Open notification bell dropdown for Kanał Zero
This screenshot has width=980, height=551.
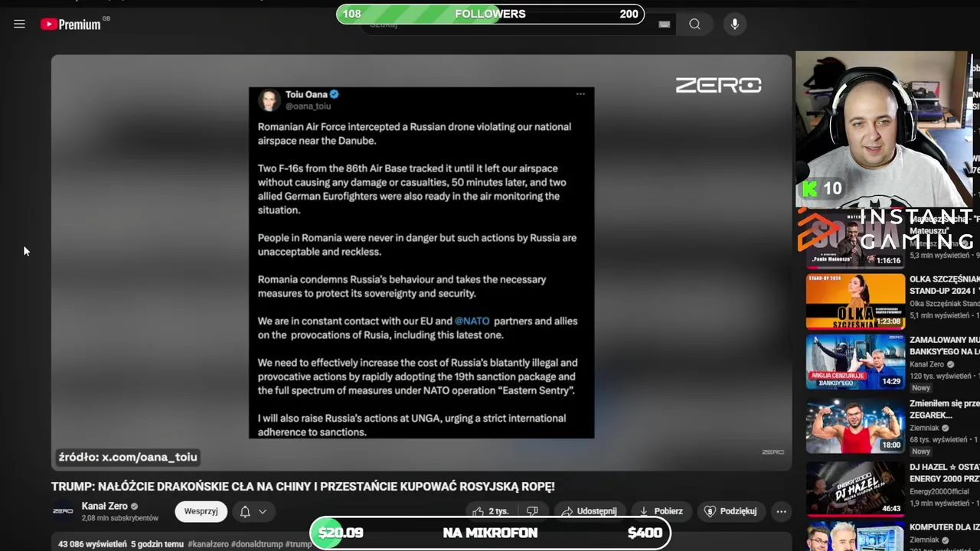coord(253,512)
